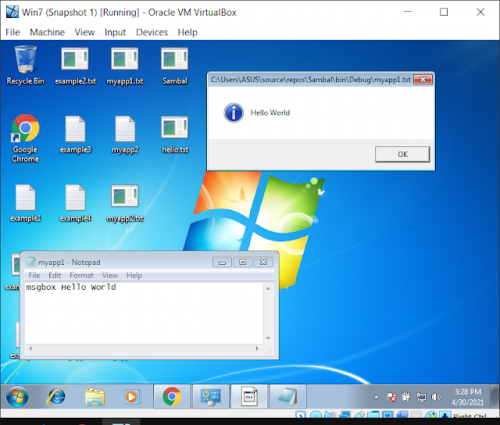The width and height of the screenshot is (500, 425).
Task: Click OK in the Hello World dialog
Action: coord(402,154)
